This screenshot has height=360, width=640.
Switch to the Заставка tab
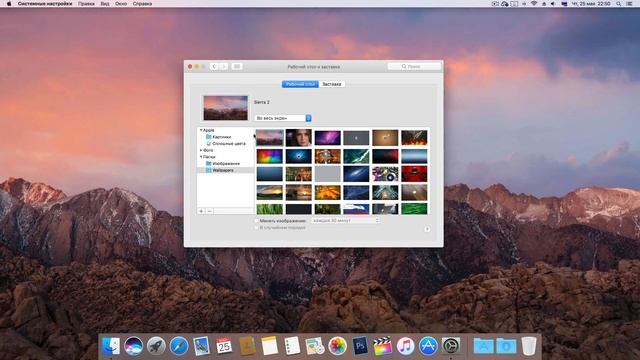coord(331,84)
